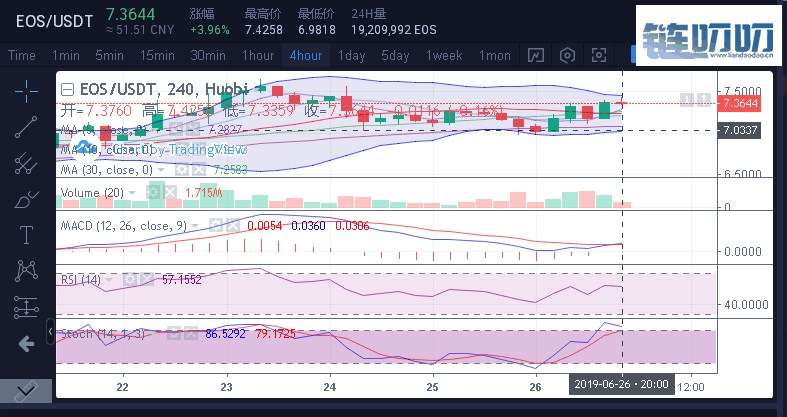Open the chart patterns tool
Image resolution: width=787 pixels, height=417 pixels.
26,270
